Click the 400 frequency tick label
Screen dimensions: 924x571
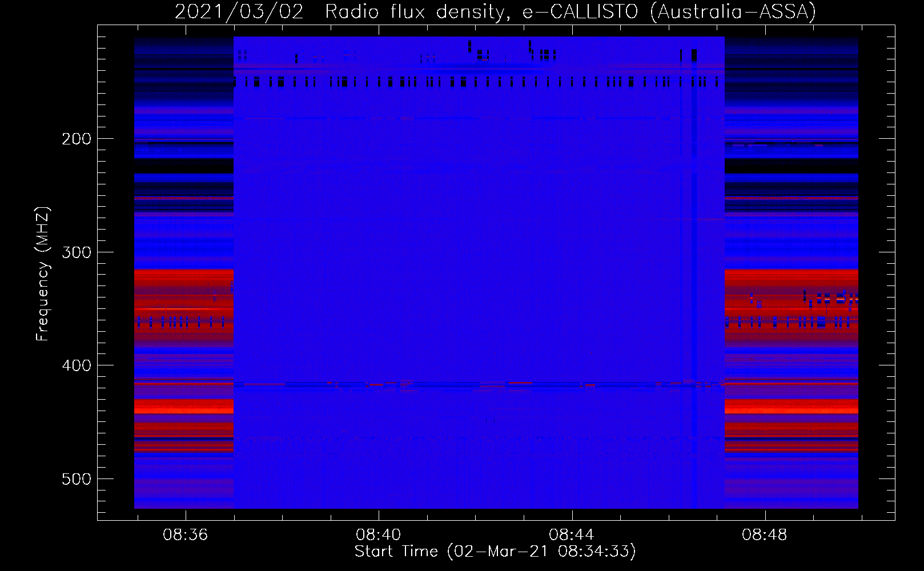coord(77,365)
